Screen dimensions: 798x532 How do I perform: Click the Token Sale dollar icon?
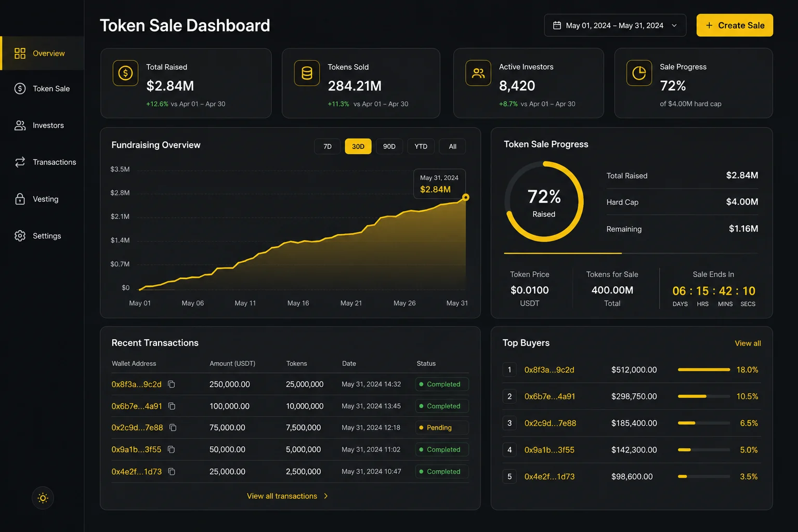click(x=20, y=88)
